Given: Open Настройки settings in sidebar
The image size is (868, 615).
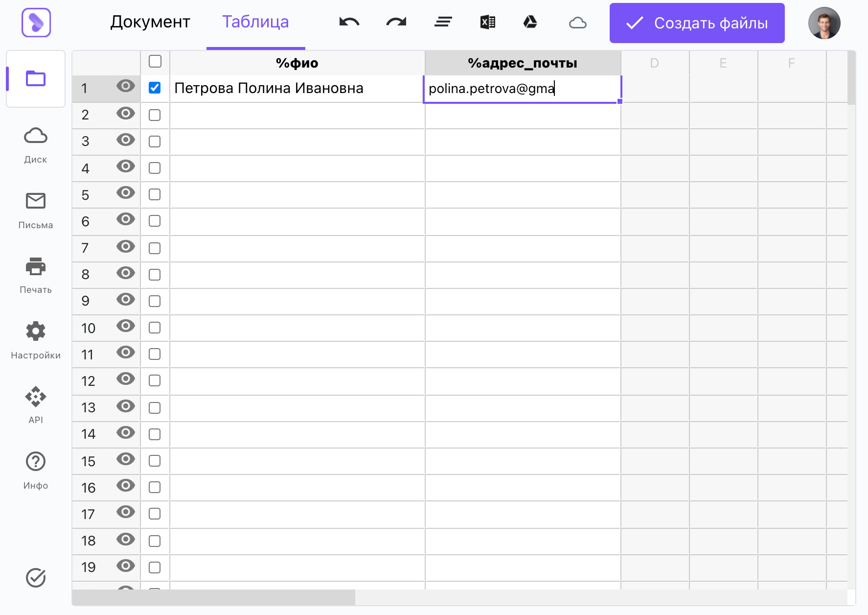Looking at the screenshot, I should pos(36,340).
